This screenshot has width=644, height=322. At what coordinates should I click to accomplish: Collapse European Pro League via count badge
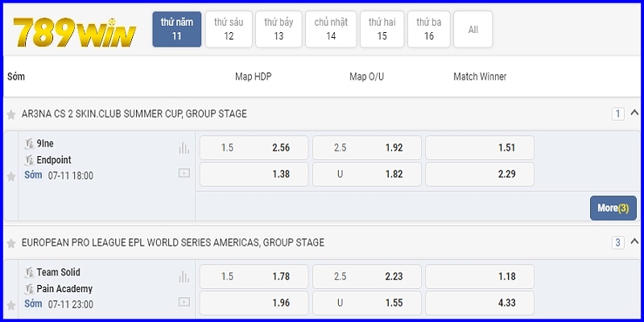coord(618,242)
